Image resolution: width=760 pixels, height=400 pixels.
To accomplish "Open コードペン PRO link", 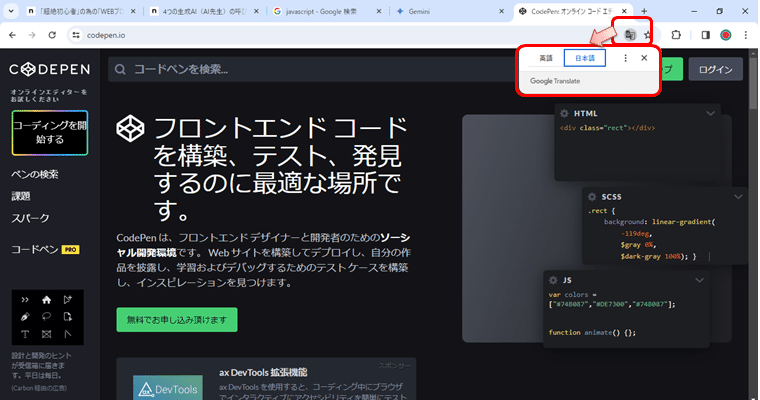I will 45,250.
